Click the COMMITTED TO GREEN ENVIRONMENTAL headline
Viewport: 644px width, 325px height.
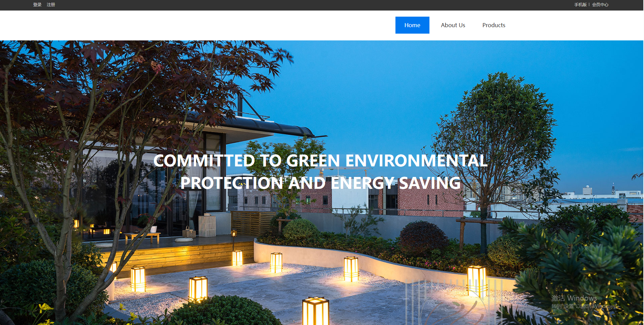(320, 161)
